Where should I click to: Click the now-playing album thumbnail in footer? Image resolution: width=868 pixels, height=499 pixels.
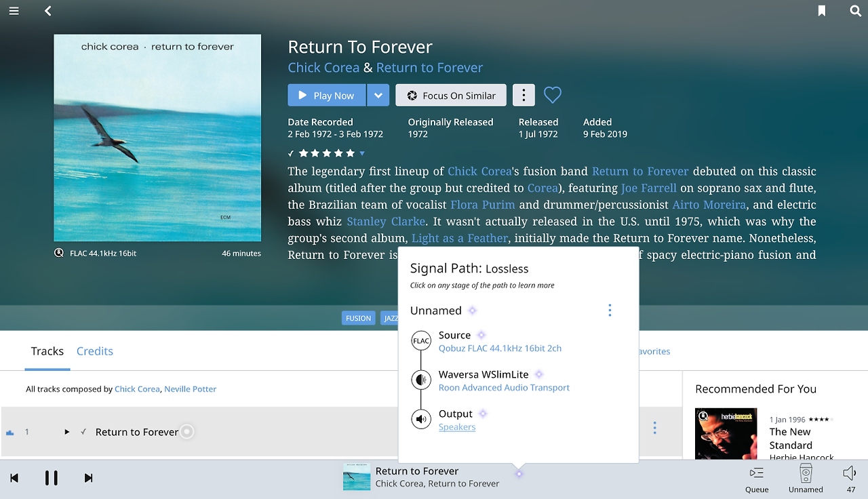pyautogui.click(x=357, y=477)
